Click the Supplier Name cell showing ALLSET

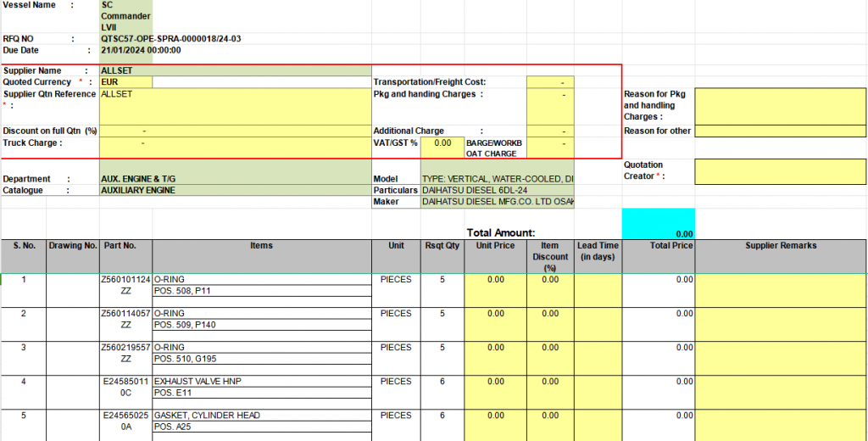click(235, 70)
